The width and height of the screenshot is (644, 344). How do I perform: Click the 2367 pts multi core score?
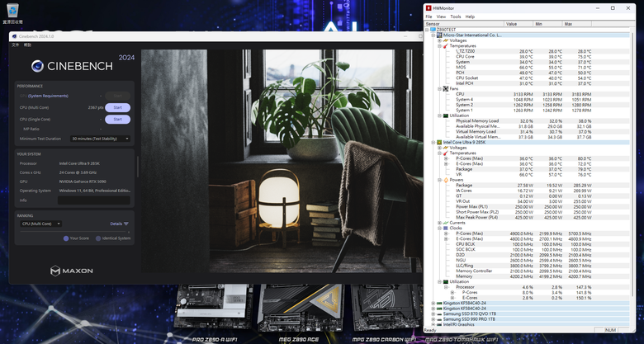click(x=96, y=107)
